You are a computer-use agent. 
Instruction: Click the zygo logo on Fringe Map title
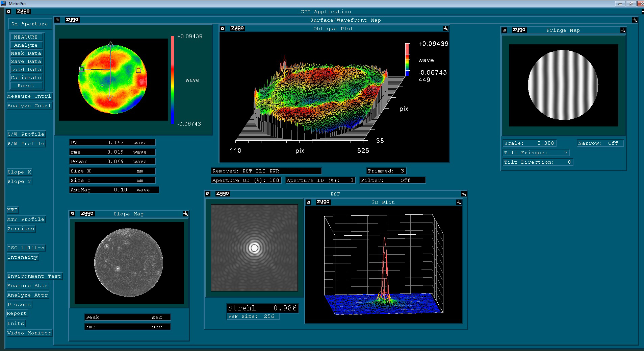point(519,30)
